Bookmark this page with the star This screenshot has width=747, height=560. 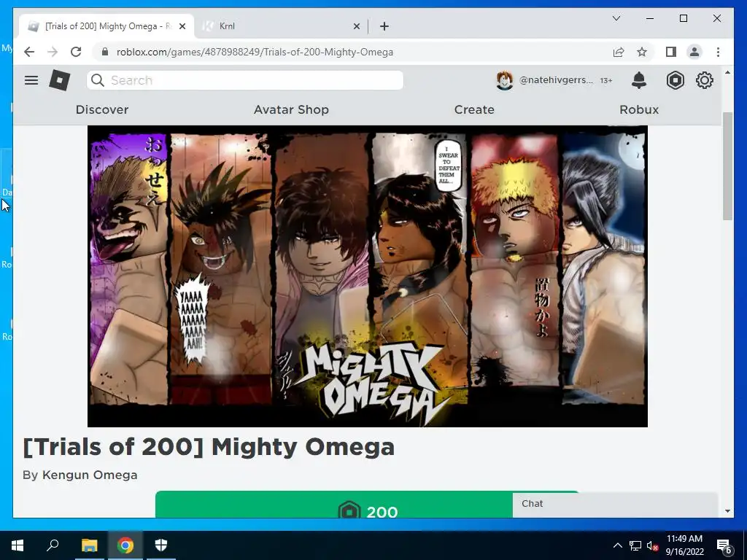tap(642, 52)
